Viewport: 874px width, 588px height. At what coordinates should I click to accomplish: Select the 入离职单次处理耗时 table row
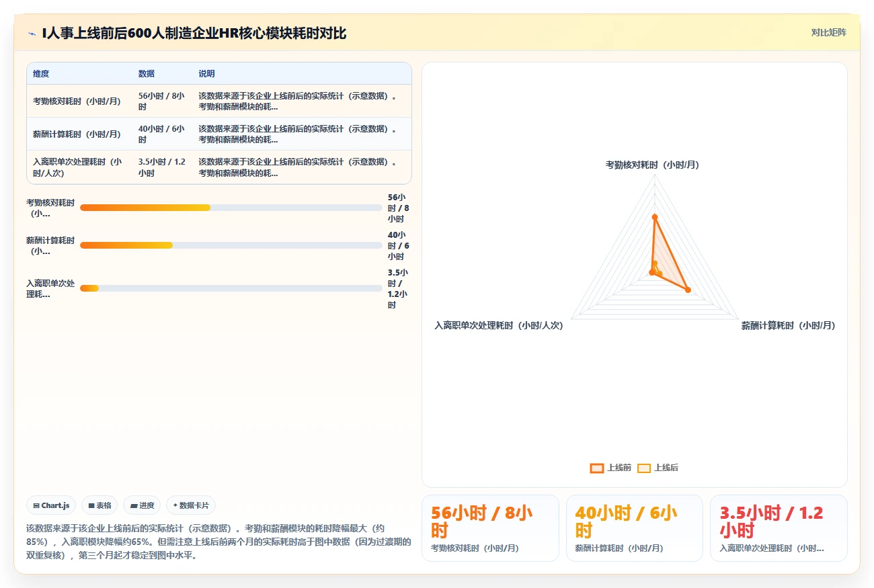(x=219, y=167)
